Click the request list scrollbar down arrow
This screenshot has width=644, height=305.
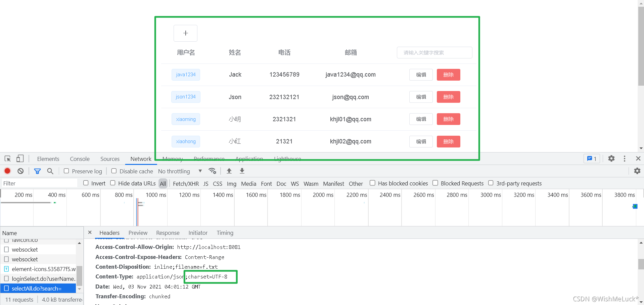click(80, 289)
